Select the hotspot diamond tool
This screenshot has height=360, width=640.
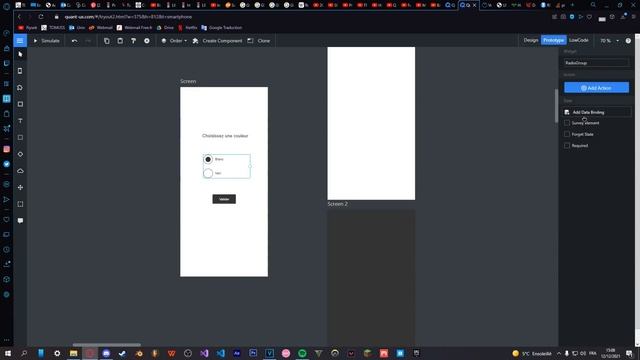(20, 154)
